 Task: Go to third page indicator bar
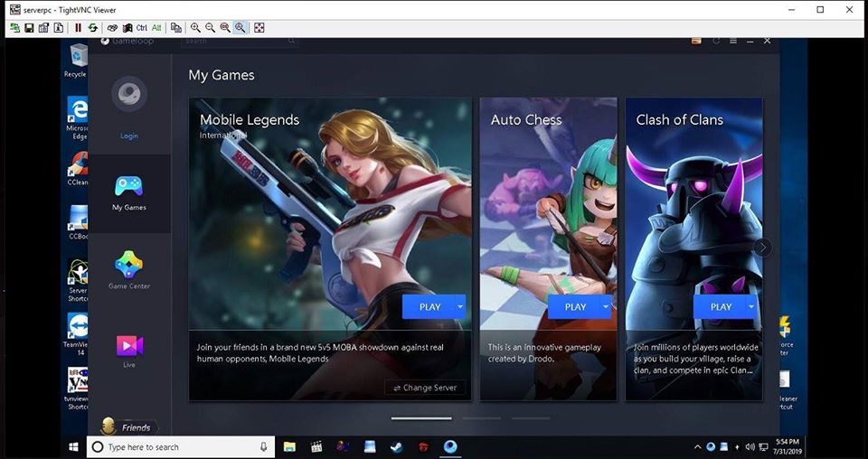[531, 418]
